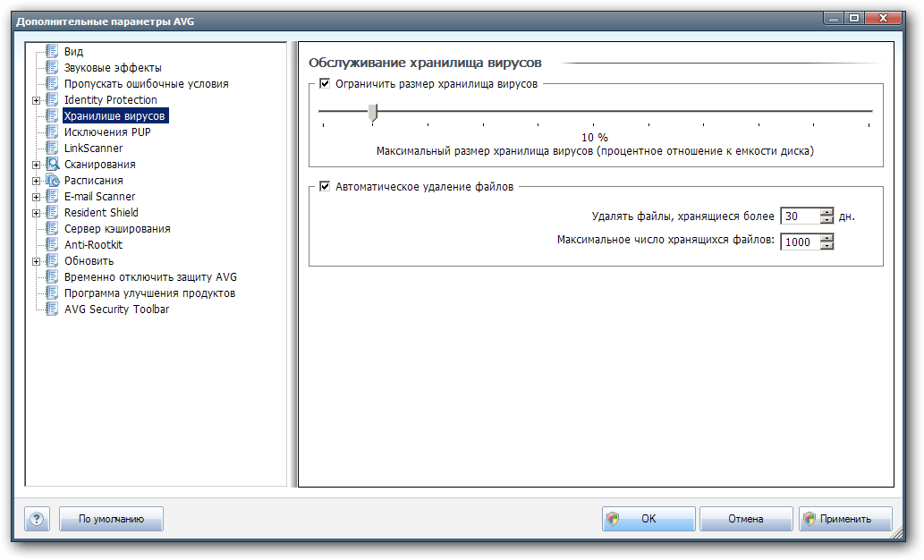The width and height of the screenshot is (924, 560).
Task: Expand the E-mail Scanner node
Action: pyautogui.click(x=36, y=197)
